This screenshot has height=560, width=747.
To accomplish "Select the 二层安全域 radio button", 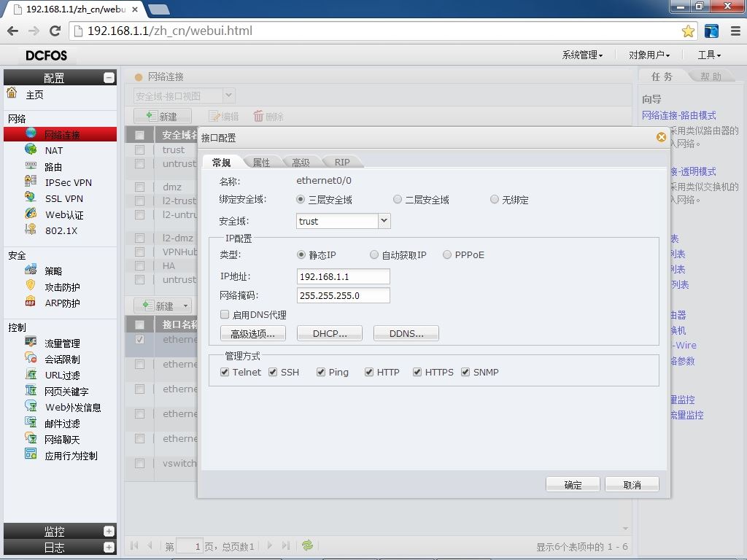I will 398,199.
